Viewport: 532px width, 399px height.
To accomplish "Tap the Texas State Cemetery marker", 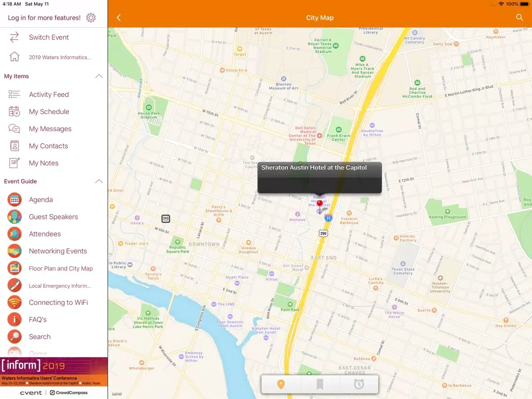I will (403, 264).
